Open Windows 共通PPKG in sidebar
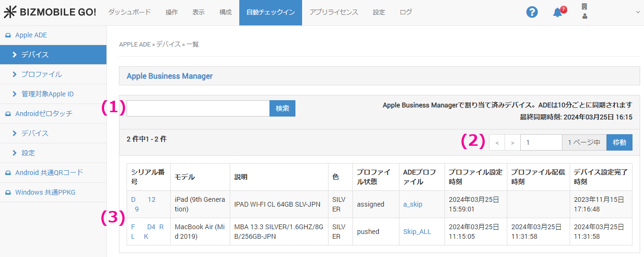 (45, 192)
